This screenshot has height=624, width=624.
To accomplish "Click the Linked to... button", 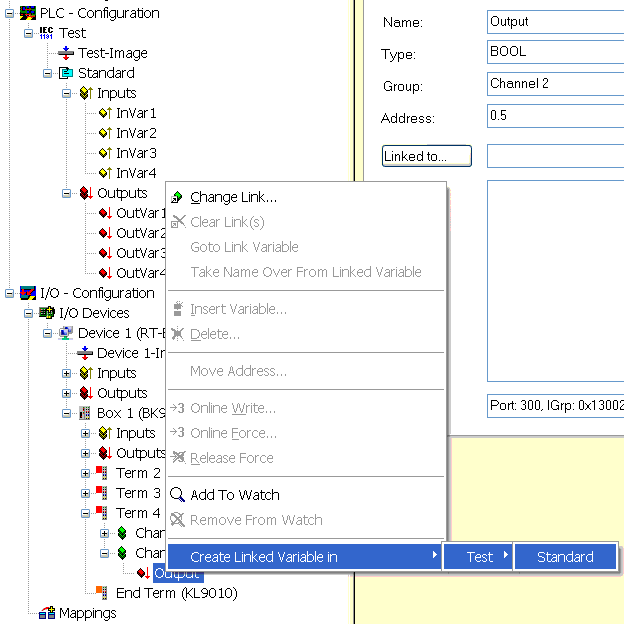I will (427, 156).
